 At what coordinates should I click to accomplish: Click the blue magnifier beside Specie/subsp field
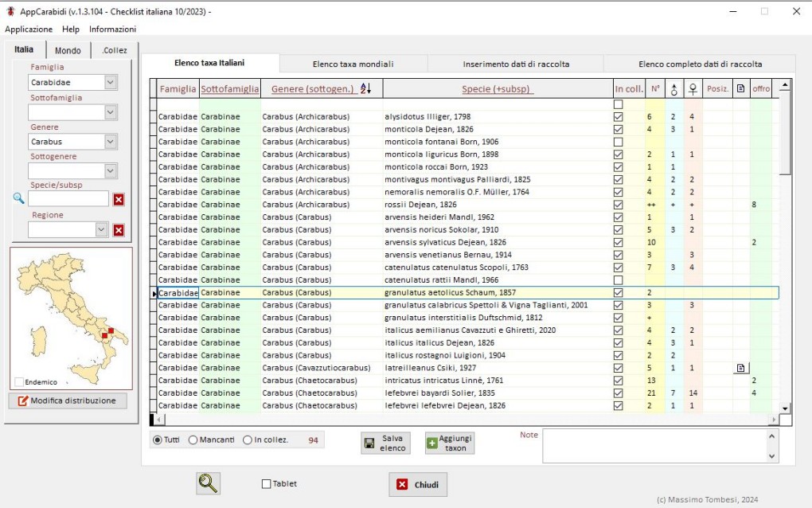pos(19,198)
